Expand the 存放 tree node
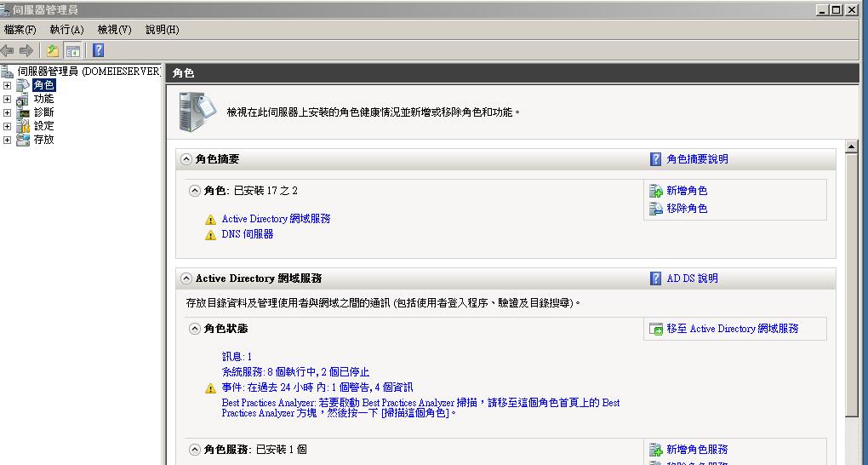Screen dimensions: 868x465 (8, 140)
